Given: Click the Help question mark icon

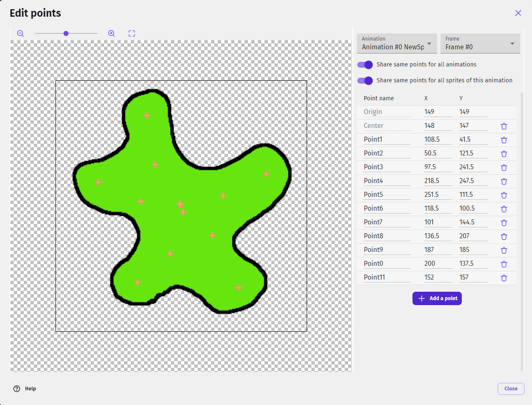Looking at the screenshot, I should 17,389.
